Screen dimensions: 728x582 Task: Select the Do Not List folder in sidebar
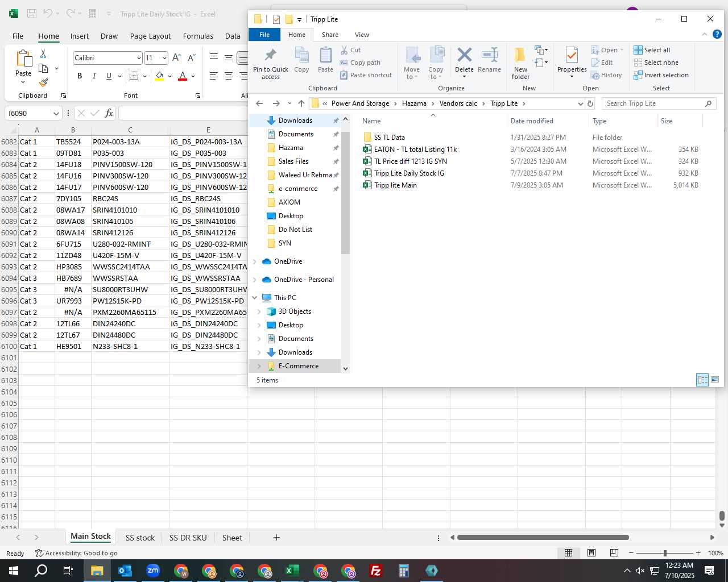295,230
